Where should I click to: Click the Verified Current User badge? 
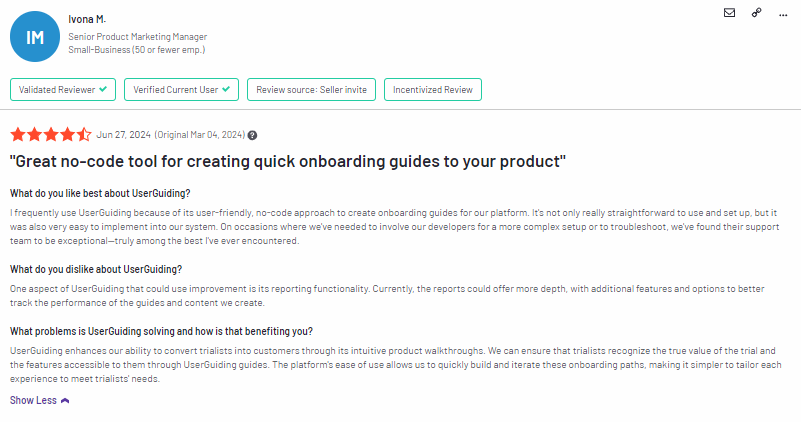[x=181, y=89]
